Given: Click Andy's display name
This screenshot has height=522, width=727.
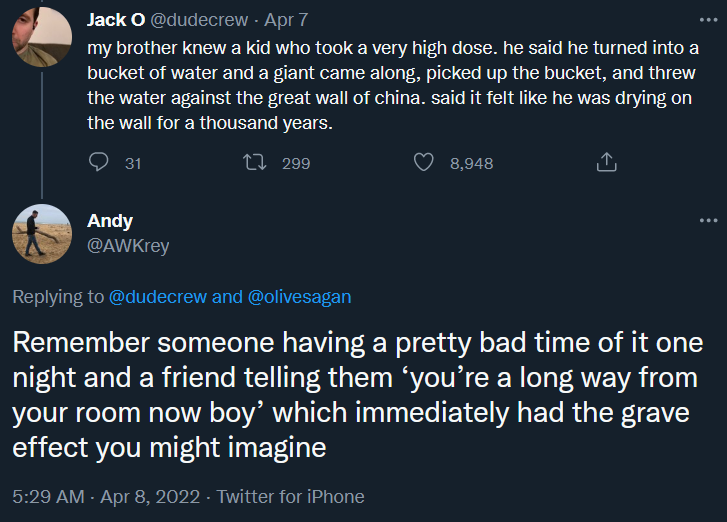Looking at the screenshot, I should [x=109, y=221].
